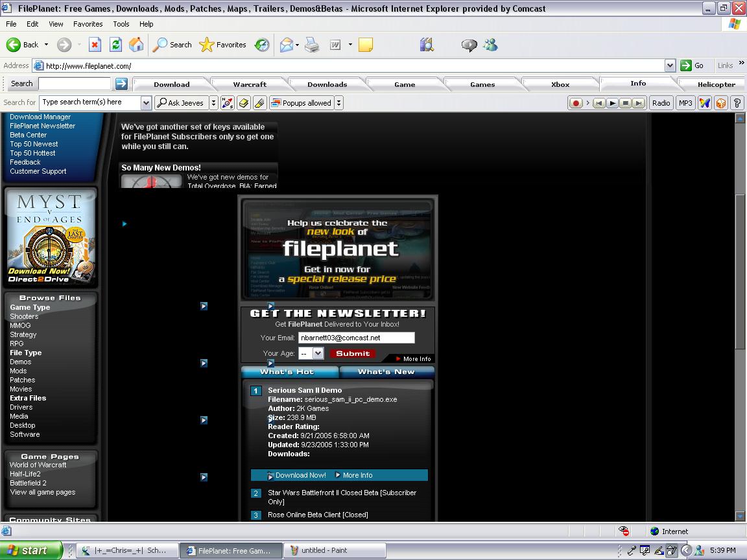Click the Stop media button
The image size is (747, 560).
tap(626, 103)
